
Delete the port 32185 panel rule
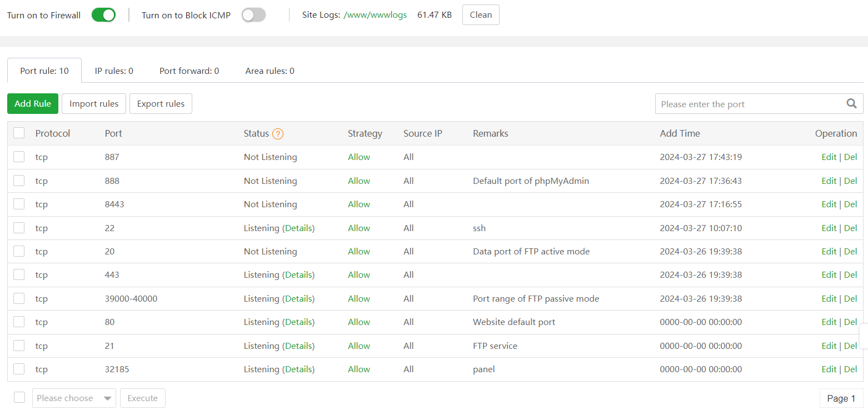point(850,369)
